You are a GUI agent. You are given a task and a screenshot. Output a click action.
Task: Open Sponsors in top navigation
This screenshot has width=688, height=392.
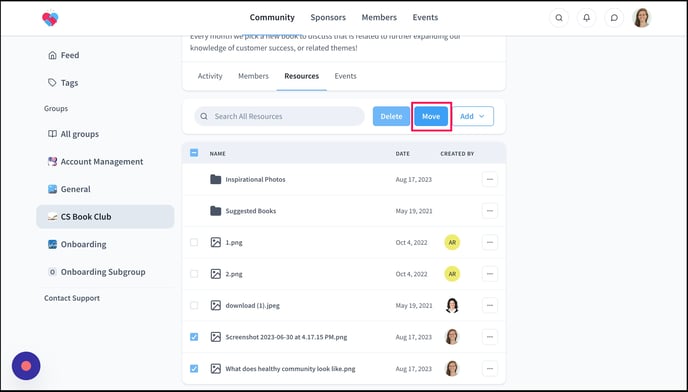(x=328, y=18)
